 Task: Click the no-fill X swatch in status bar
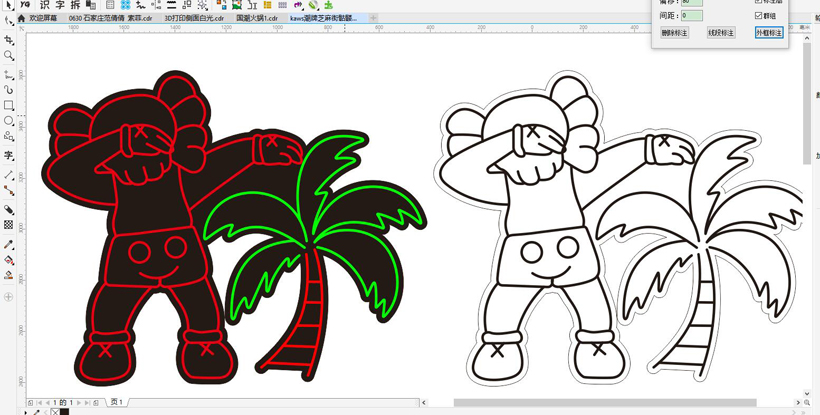coord(55,412)
